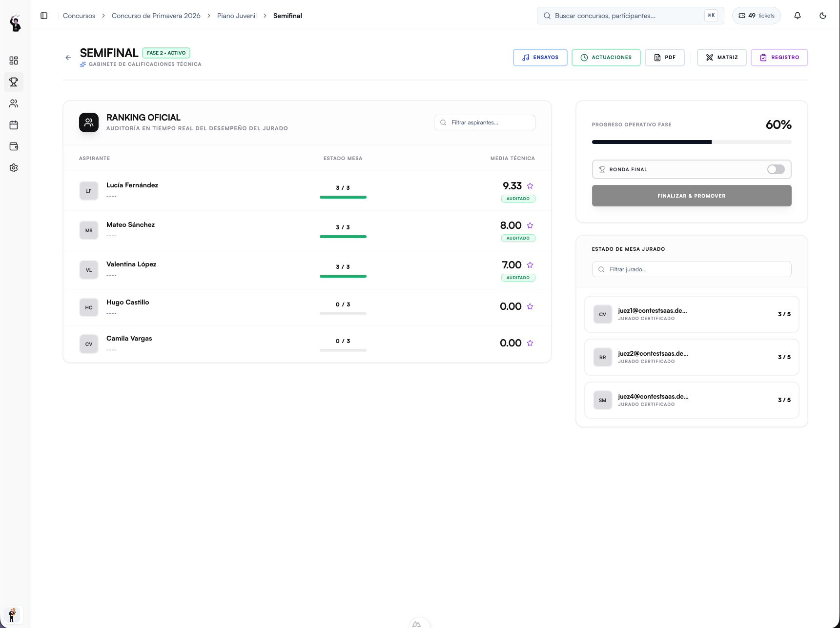Toggle the sidebar panel collapse icon

point(44,16)
